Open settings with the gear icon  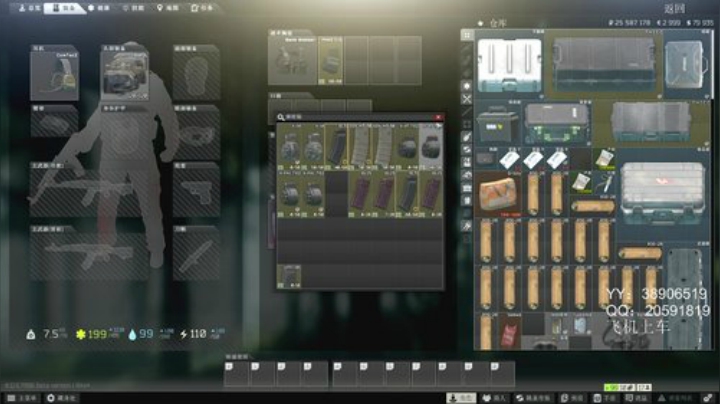[61, 398]
